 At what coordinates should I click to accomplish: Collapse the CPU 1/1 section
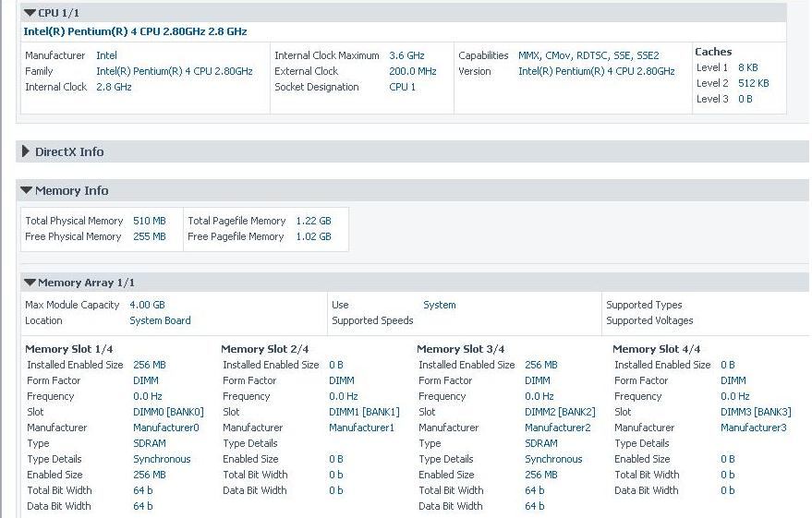(x=30, y=12)
